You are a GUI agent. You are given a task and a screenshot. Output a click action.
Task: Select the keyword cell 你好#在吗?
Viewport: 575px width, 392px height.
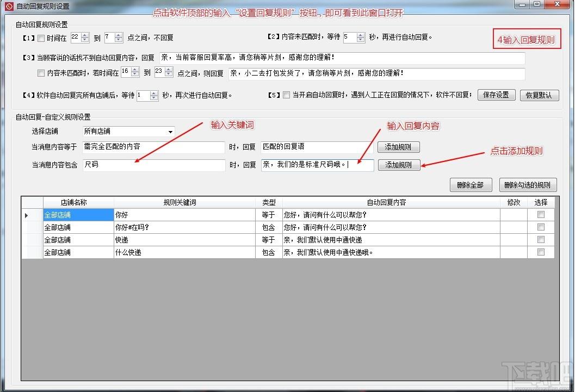pyautogui.click(x=184, y=227)
